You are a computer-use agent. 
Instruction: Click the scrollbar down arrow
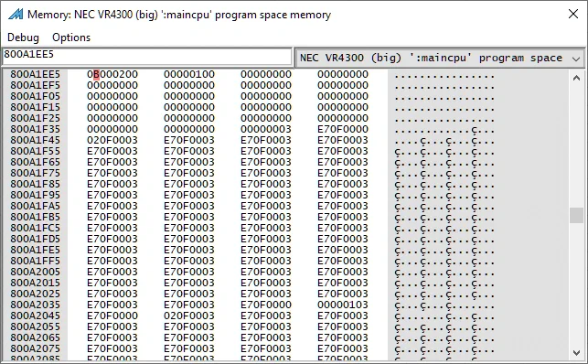click(576, 352)
